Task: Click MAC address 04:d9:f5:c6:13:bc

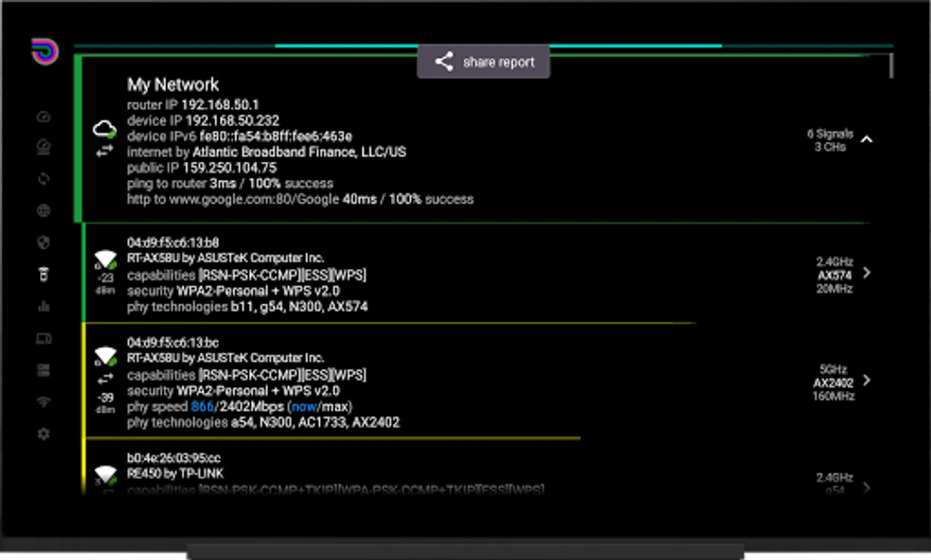Action: (x=173, y=342)
